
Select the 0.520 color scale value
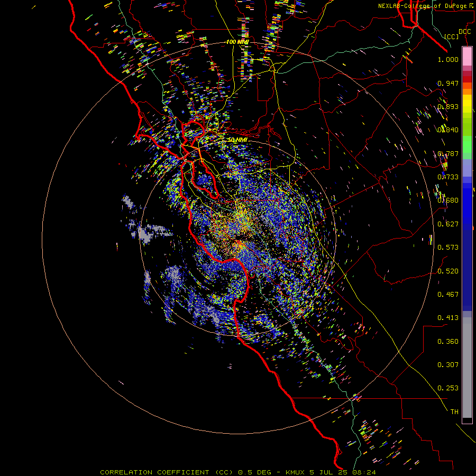[x=448, y=271]
